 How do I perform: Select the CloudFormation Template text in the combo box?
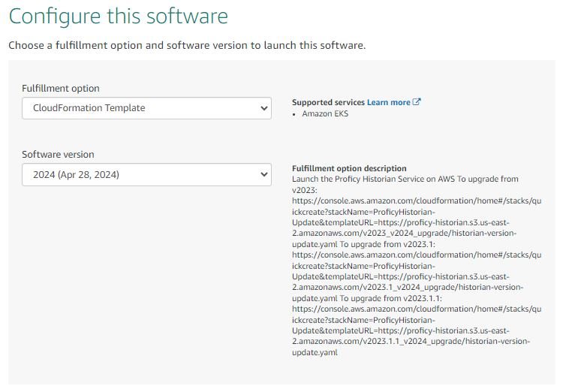(x=89, y=108)
